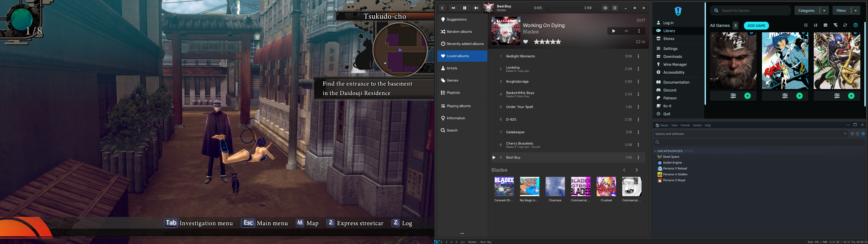
Task: Open the music player hamburger menu
Action: click(x=615, y=8)
